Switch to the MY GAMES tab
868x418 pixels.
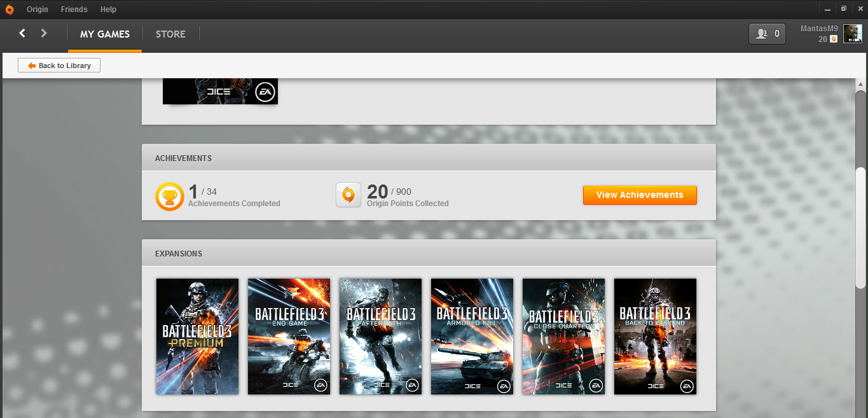(105, 34)
